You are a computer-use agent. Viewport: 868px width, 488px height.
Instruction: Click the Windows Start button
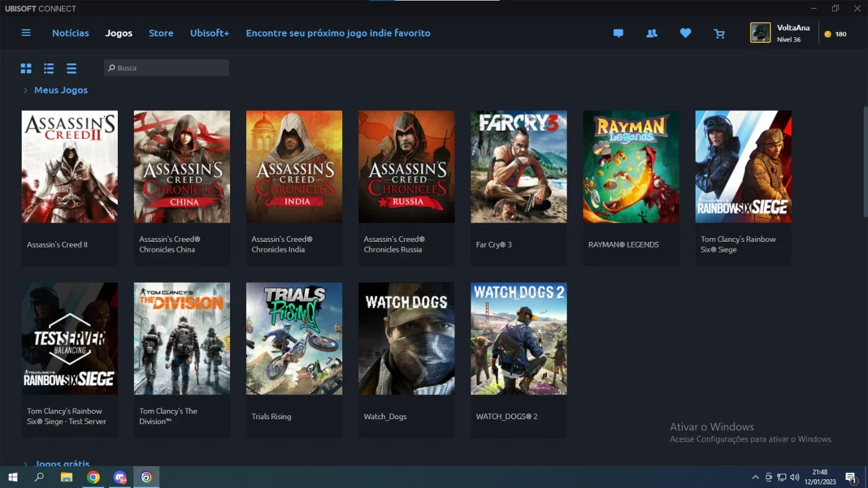click(x=12, y=477)
